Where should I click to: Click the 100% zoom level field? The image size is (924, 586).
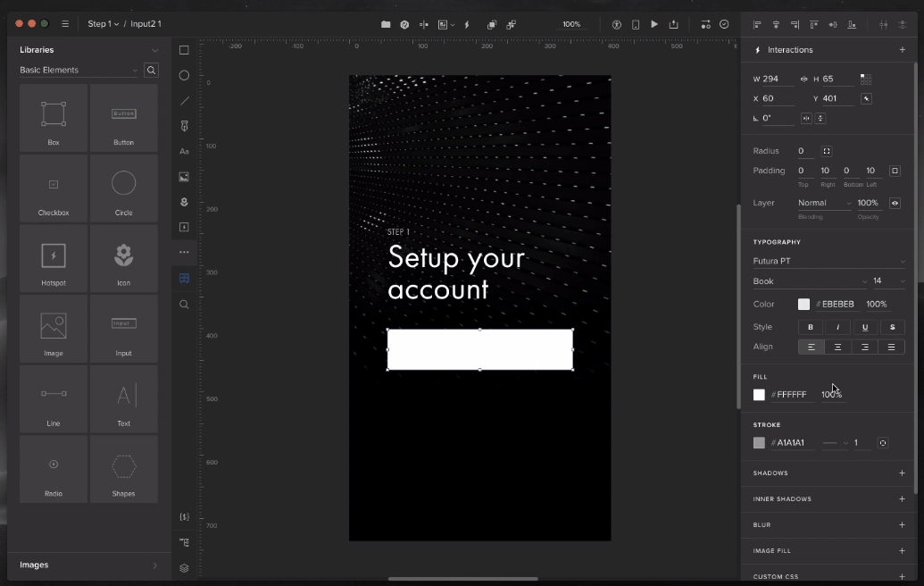tap(571, 24)
